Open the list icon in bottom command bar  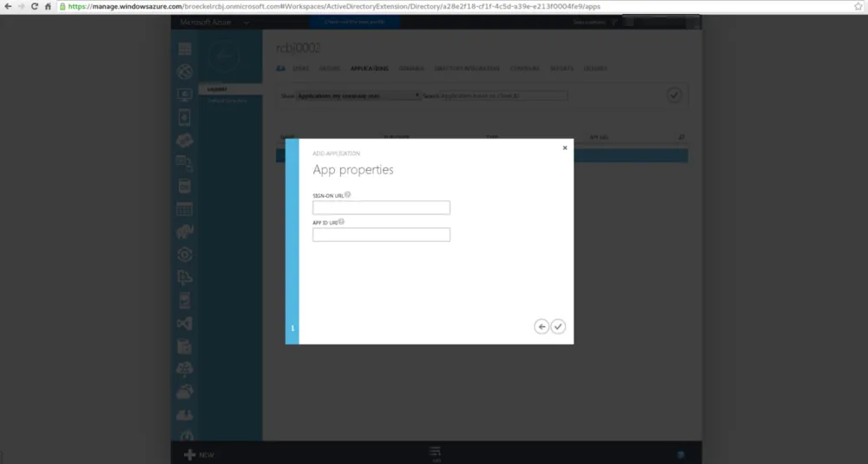pos(435,453)
